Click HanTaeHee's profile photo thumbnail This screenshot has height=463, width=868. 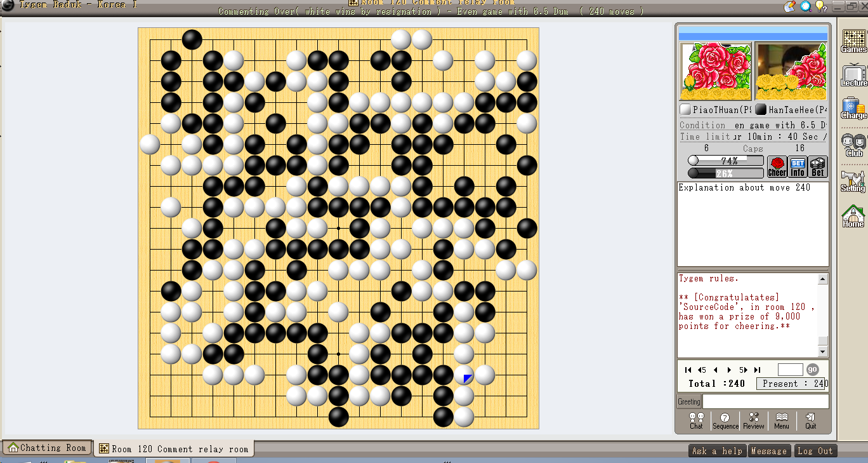click(x=791, y=71)
